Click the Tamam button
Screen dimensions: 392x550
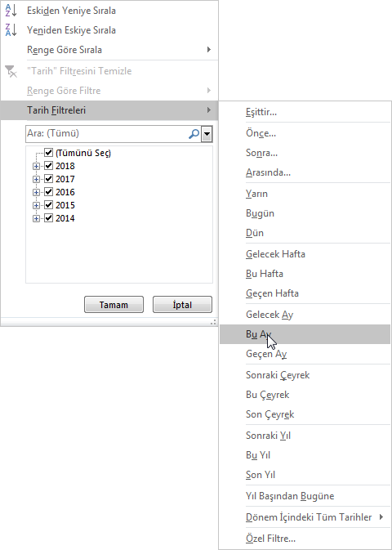[x=114, y=305]
